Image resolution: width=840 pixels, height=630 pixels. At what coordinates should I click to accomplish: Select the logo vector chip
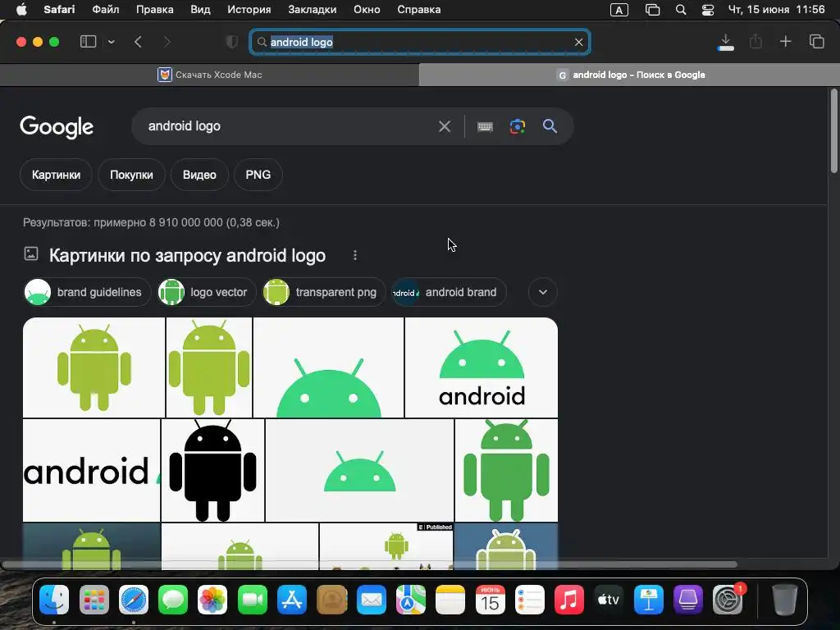207,292
